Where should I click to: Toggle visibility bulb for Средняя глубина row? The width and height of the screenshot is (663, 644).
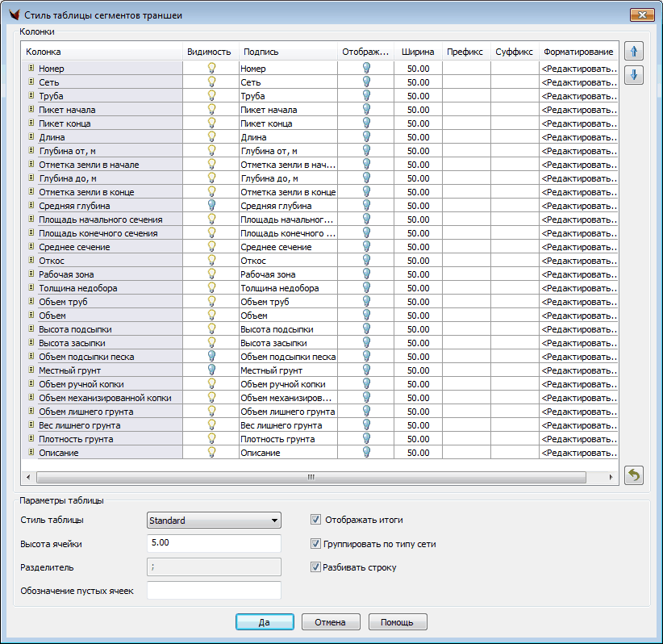[x=211, y=206]
